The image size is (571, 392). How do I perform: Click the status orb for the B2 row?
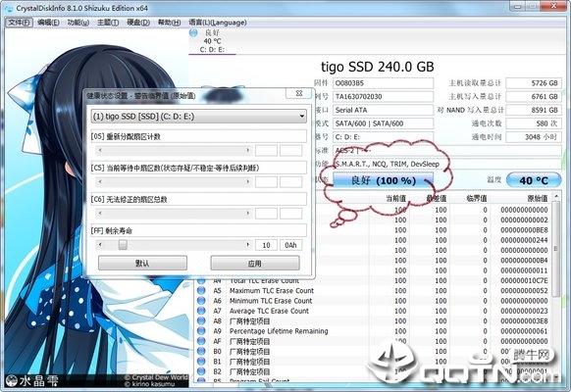201,371
